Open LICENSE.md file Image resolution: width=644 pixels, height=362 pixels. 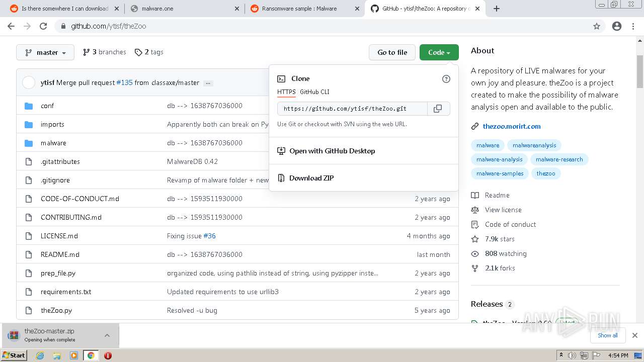[x=59, y=236]
